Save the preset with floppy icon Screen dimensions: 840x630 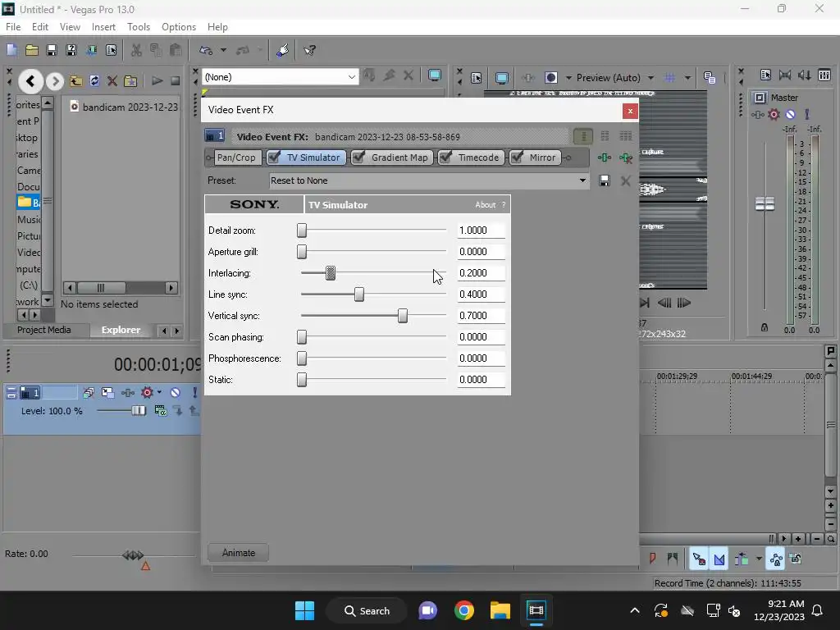[x=605, y=180]
